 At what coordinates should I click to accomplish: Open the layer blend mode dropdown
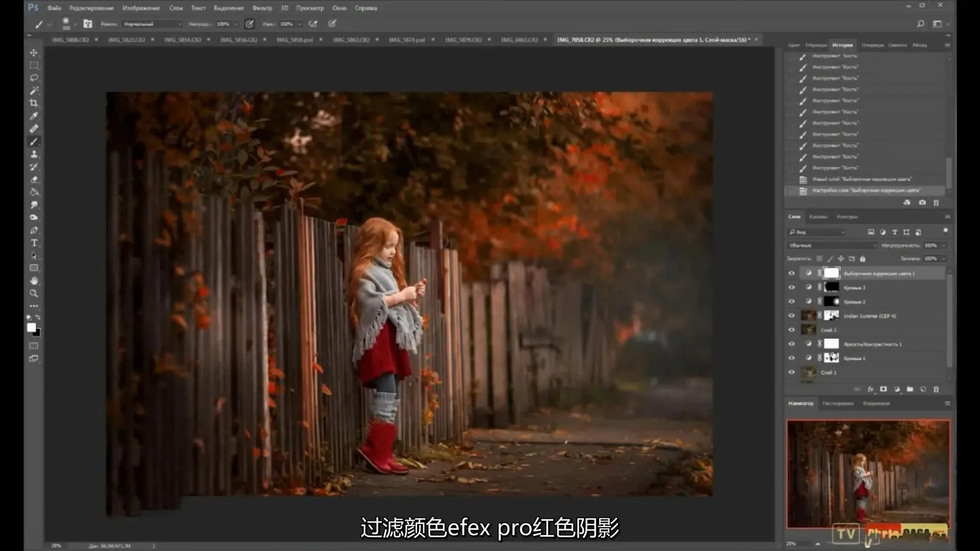[x=831, y=245]
